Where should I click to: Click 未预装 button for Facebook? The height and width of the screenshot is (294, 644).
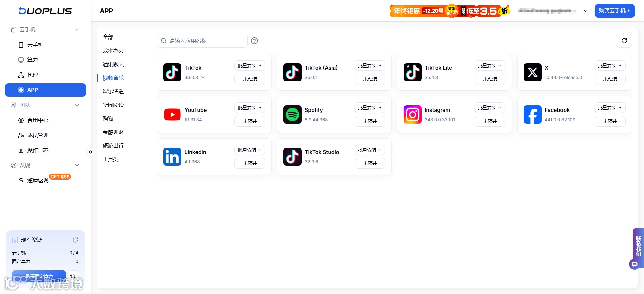point(610,121)
